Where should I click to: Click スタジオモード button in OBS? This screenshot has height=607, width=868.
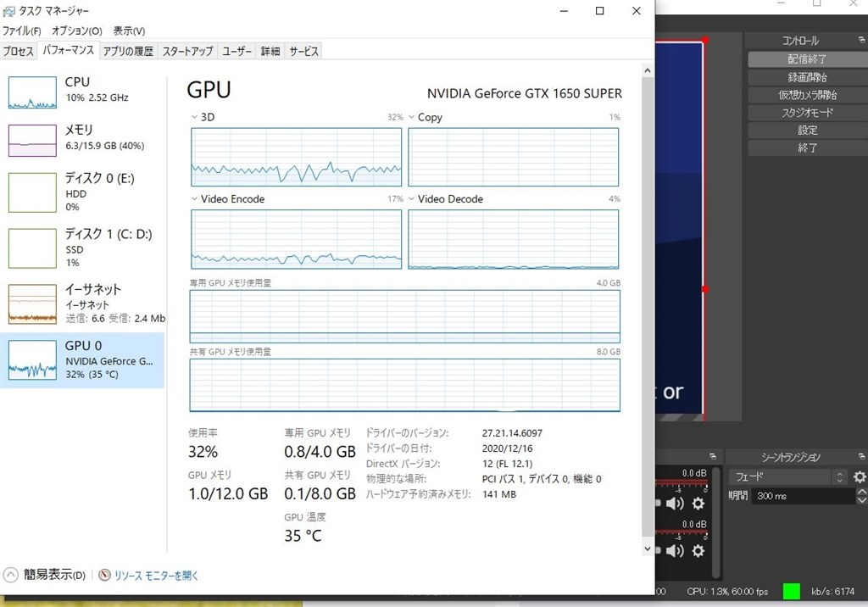pos(808,113)
